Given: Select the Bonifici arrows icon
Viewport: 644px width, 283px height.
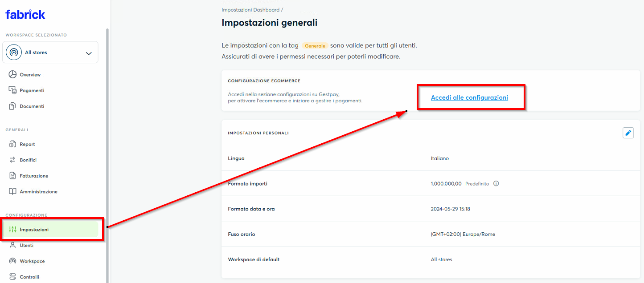Looking at the screenshot, I should [12, 160].
